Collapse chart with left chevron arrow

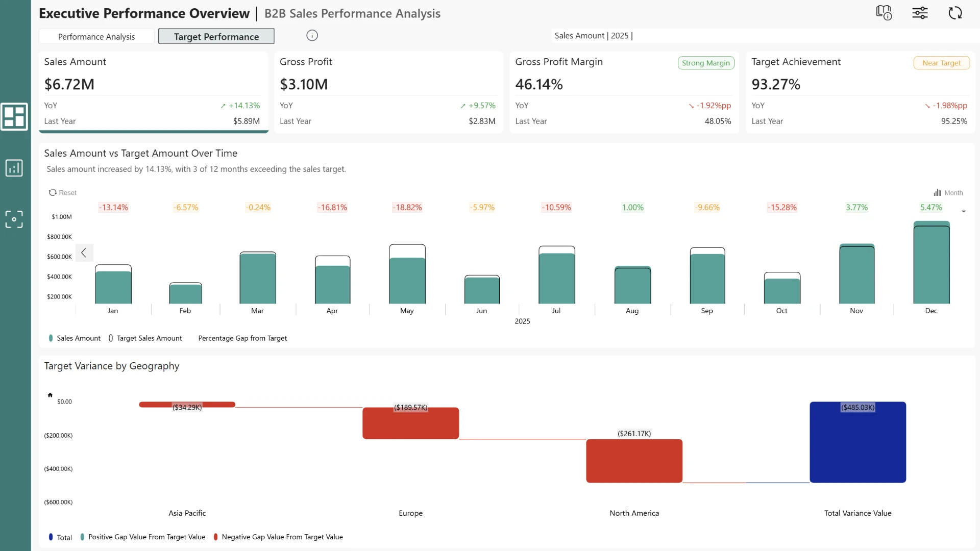point(84,253)
